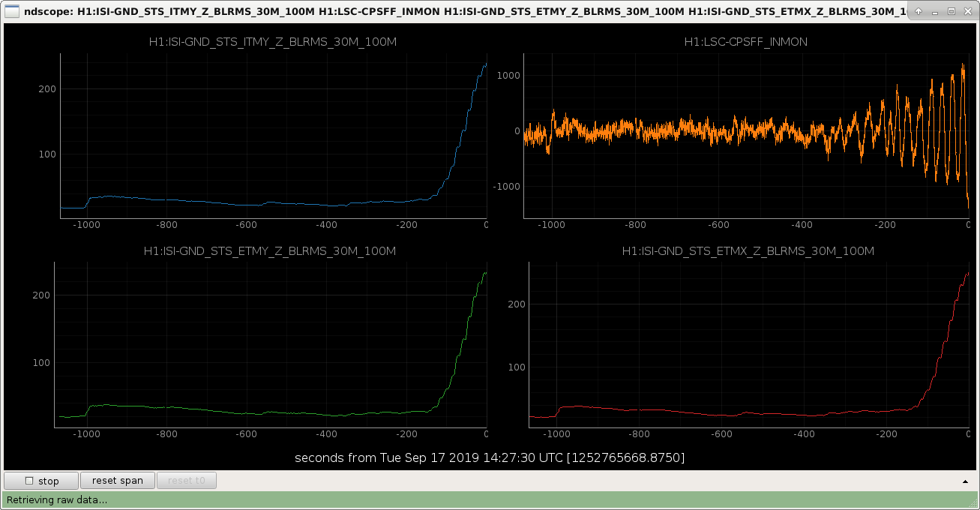This screenshot has height=510, width=980.
Task: Click the -1000 tick on the ITMY x-axis
Action: [86, 224]
